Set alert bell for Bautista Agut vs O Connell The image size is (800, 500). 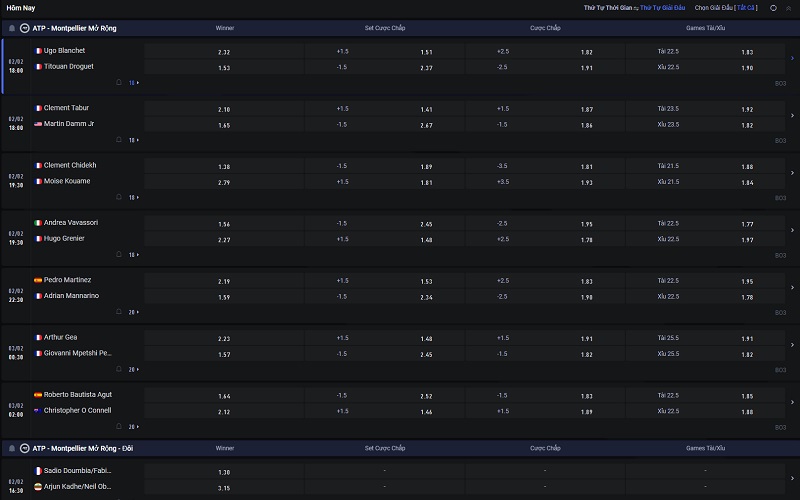point(119,426)
